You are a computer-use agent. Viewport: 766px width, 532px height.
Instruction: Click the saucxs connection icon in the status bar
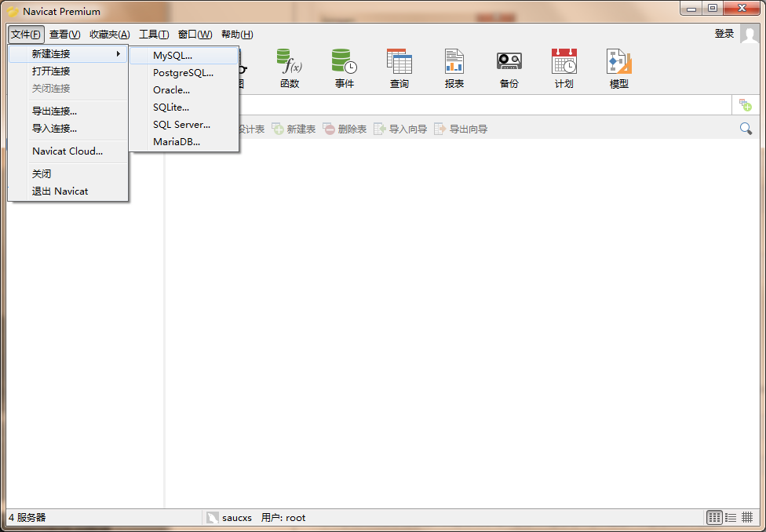[212, 517]
